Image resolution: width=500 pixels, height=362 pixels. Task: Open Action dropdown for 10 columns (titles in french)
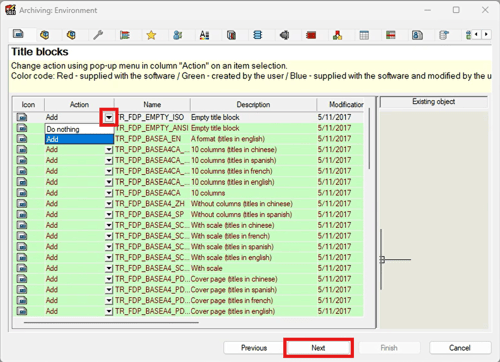[x=109, y=171]
